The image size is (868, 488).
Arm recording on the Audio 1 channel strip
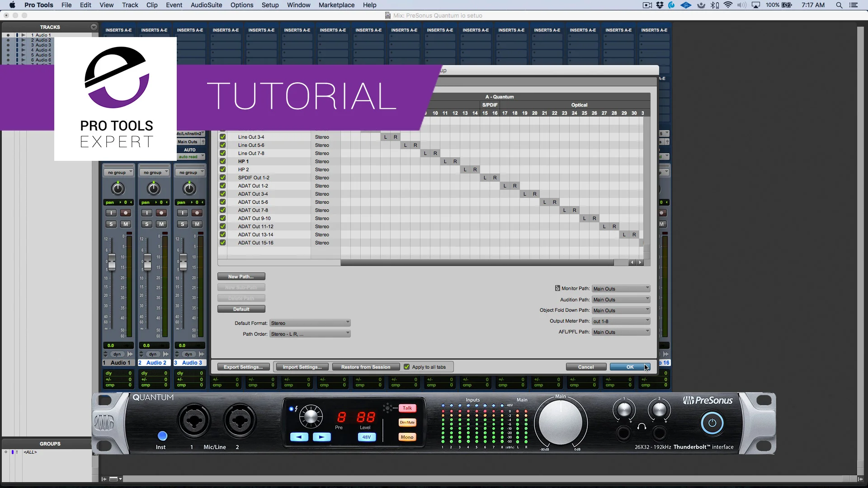tap(126, 213)
